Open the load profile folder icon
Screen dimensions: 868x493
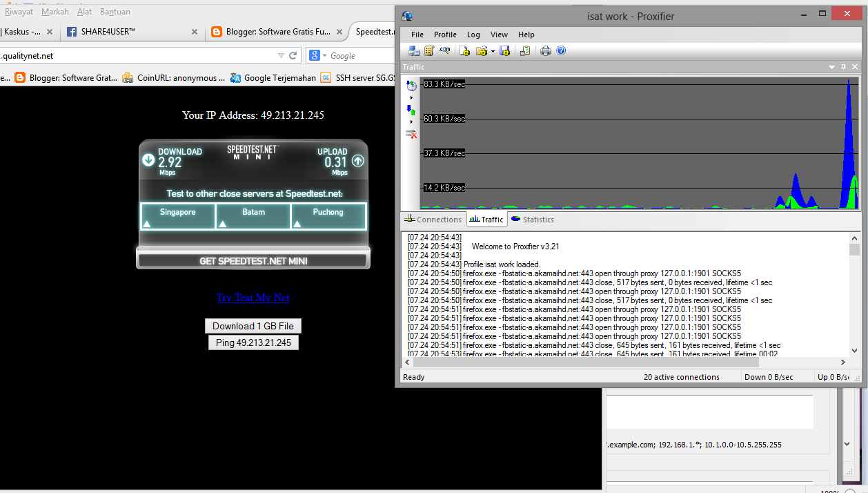click(482, 51)
